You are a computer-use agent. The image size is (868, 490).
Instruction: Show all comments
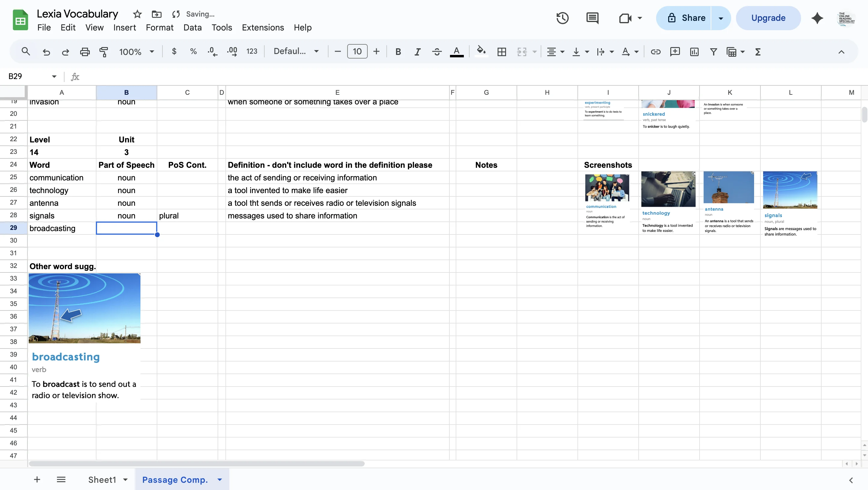(592, 18)
